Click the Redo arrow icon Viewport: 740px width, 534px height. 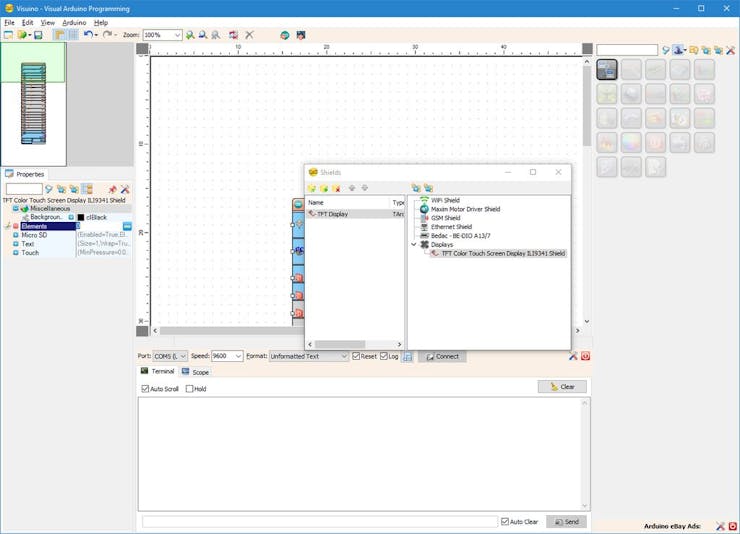click(x=107, y=35)
